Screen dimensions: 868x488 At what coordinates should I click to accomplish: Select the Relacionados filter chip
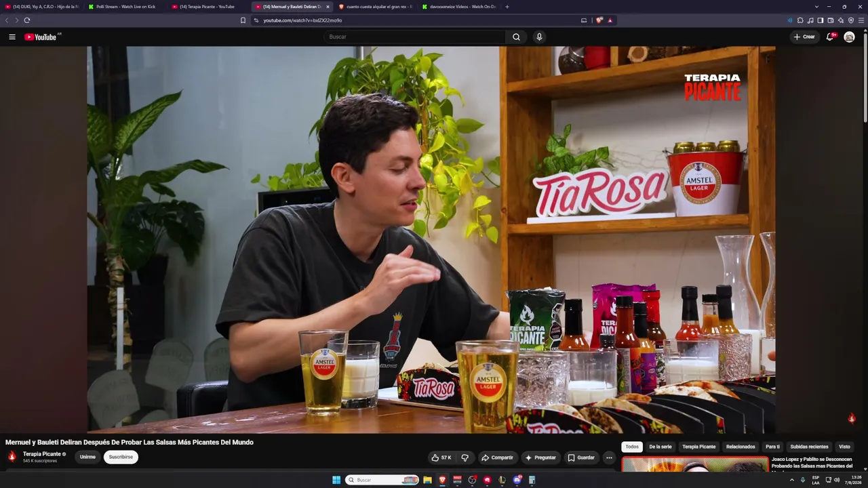pos(741,447)
